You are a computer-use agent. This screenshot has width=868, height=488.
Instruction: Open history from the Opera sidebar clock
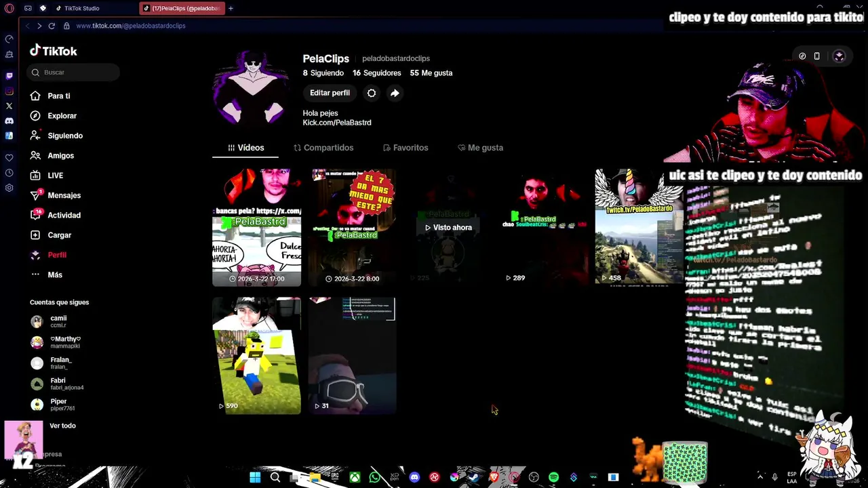tap(9, 173)
